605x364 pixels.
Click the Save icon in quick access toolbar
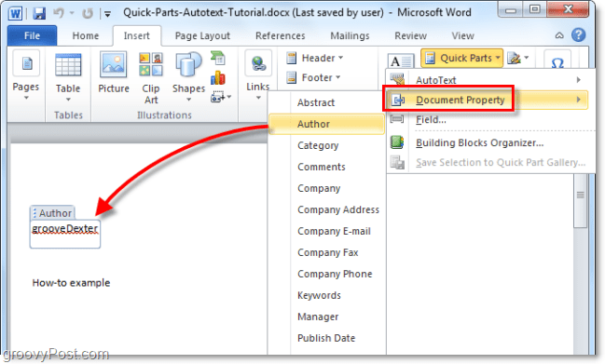point(39,13)
